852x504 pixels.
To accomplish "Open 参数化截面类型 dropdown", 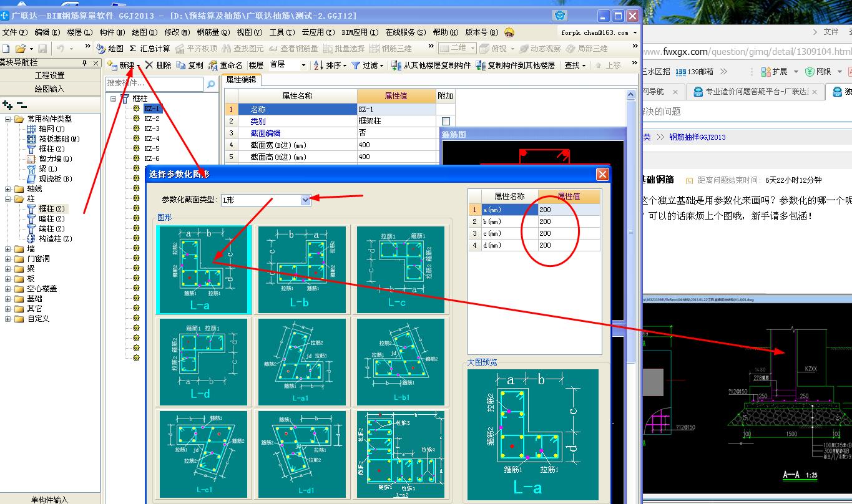I will pos(306,200).
